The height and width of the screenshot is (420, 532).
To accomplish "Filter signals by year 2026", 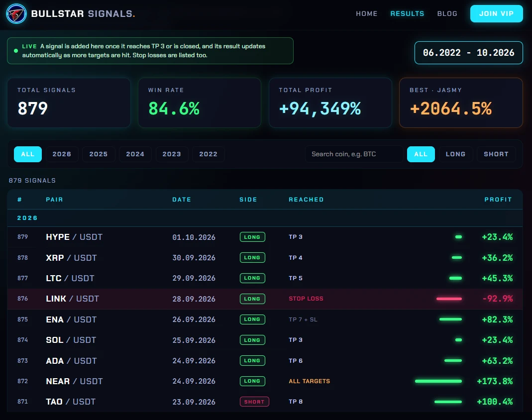I will 62,154.
